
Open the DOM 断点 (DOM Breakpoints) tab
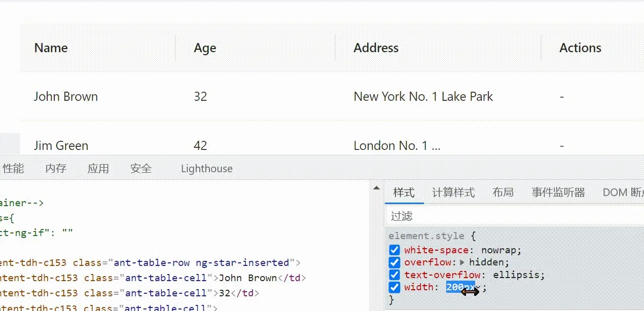tap(623, 192)
